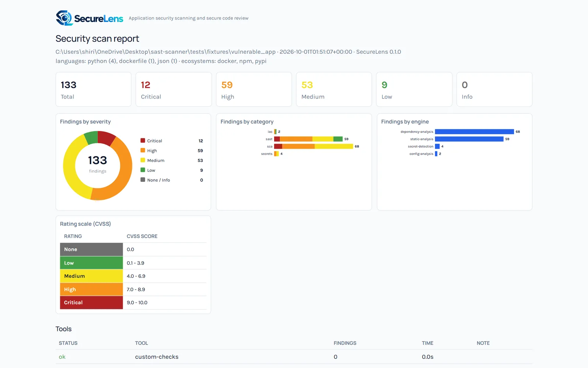Click the static-analysis blue bar
The width and height of the screenshot is (588, 368).
pyautogui.click(x=469, y=139)
